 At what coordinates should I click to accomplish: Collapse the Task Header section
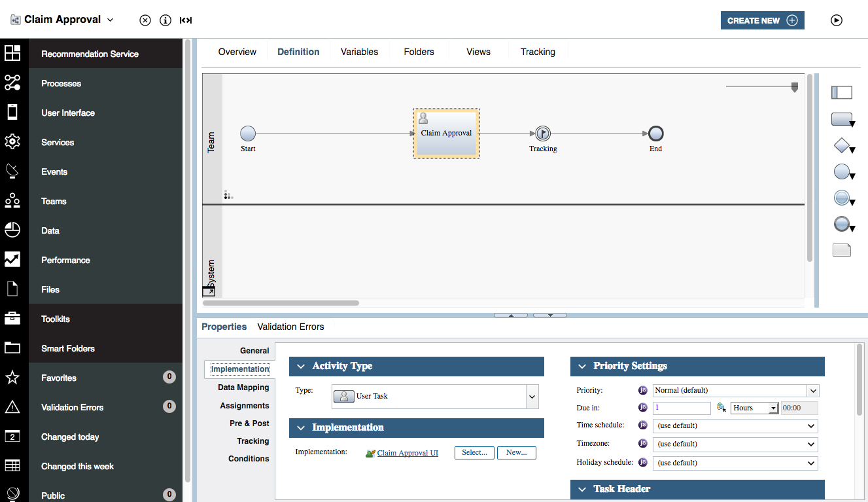tap(582, 489)
